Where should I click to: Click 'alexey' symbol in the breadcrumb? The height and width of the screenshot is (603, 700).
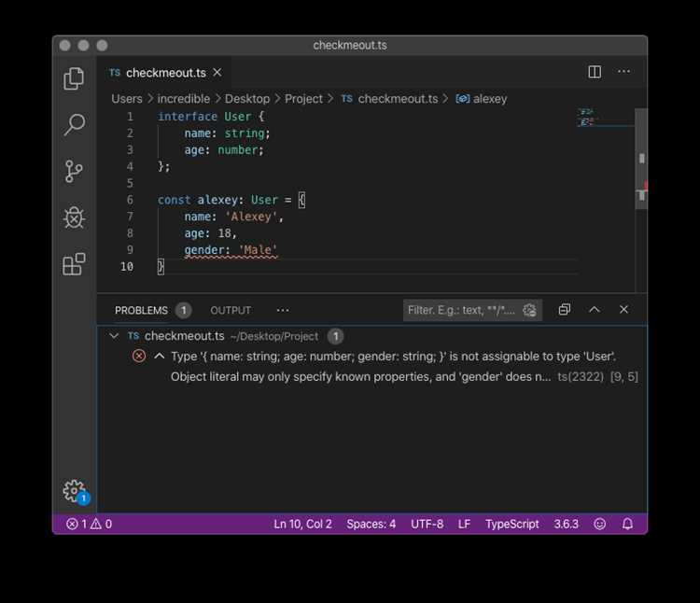490,99
